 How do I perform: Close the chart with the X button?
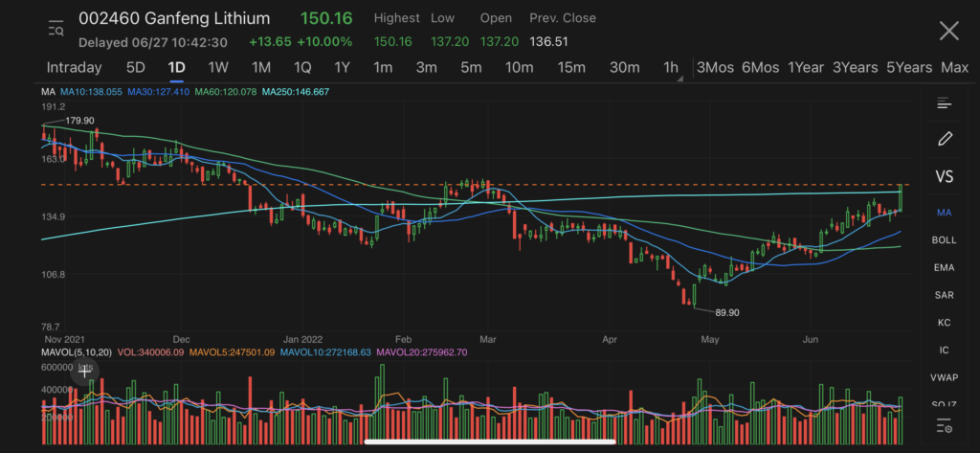coord(948,30)
